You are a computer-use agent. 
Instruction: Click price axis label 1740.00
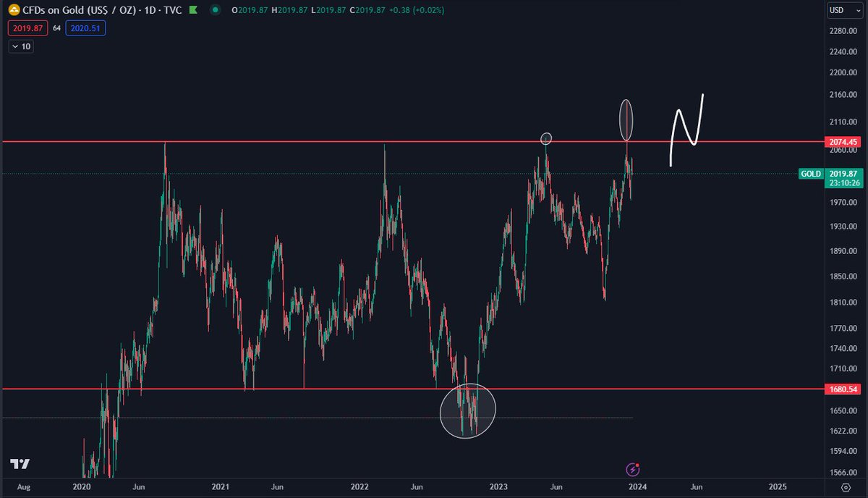pos(843,348)
